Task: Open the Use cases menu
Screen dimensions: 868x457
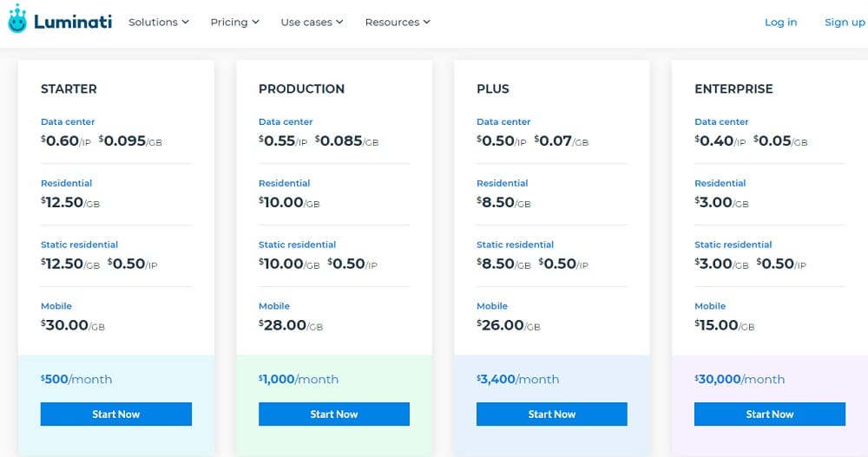Action: 312,23
